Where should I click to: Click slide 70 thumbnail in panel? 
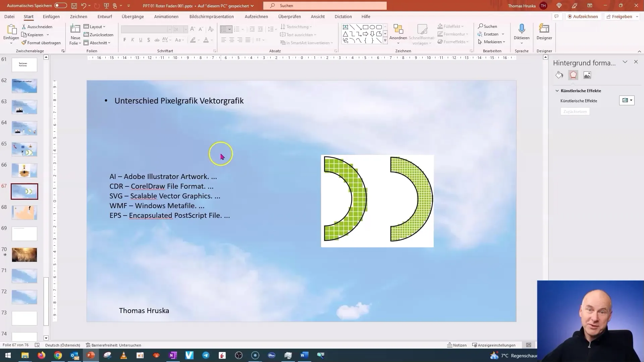click(x=24, y=255)
